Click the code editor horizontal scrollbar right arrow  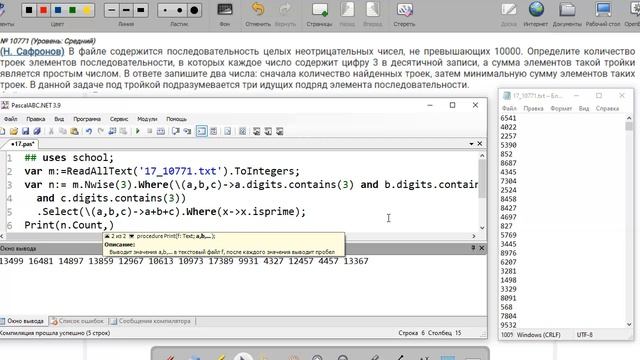474,236
